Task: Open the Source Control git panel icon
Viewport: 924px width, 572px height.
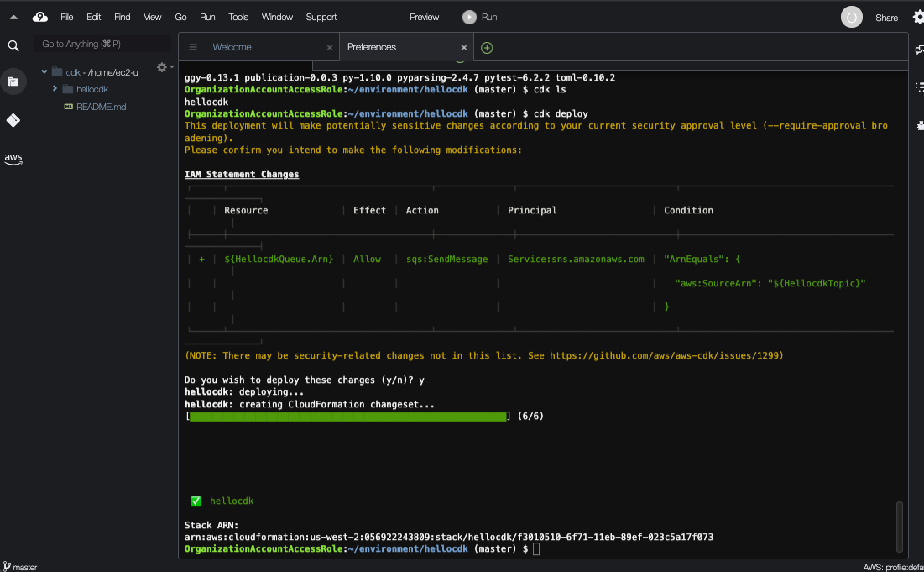Action: click(x=13, y=120)
